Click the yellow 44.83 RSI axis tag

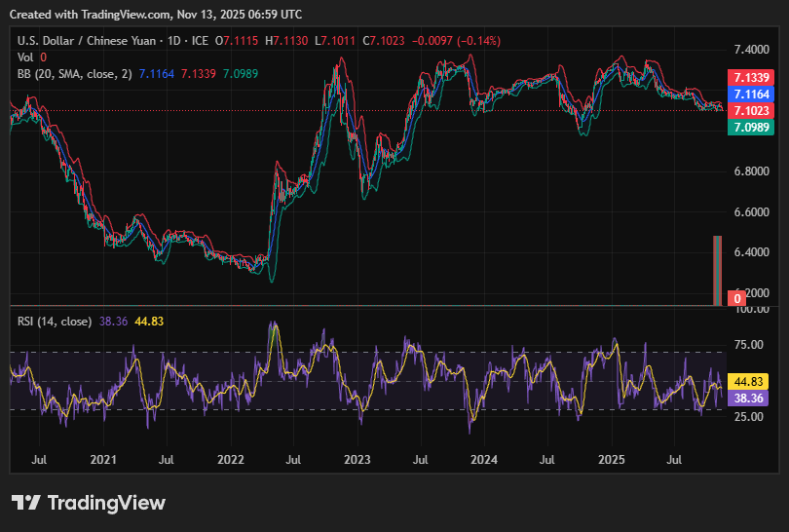pos(750,382)
